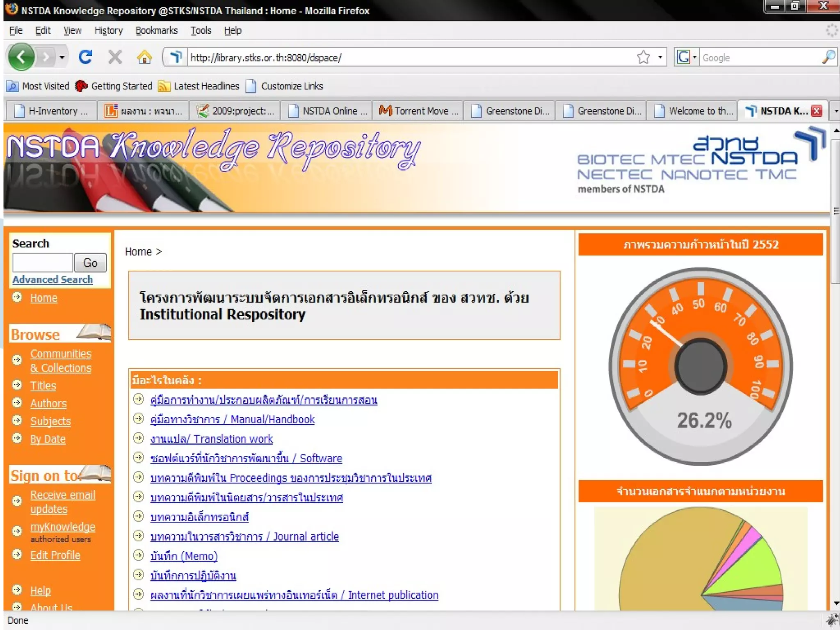This screenshot has width=840, height=630.
Task: Open the list all tabs dropdown
Action: (835, 111)
